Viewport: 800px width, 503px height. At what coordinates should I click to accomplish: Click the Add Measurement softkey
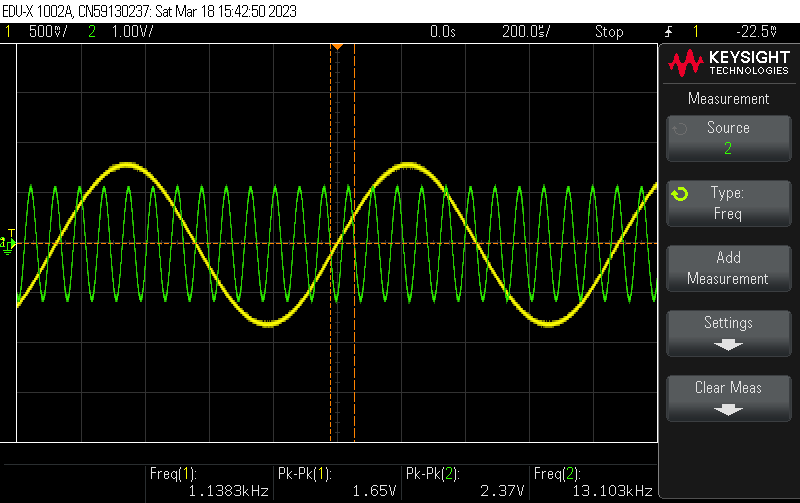coord(729,268)
